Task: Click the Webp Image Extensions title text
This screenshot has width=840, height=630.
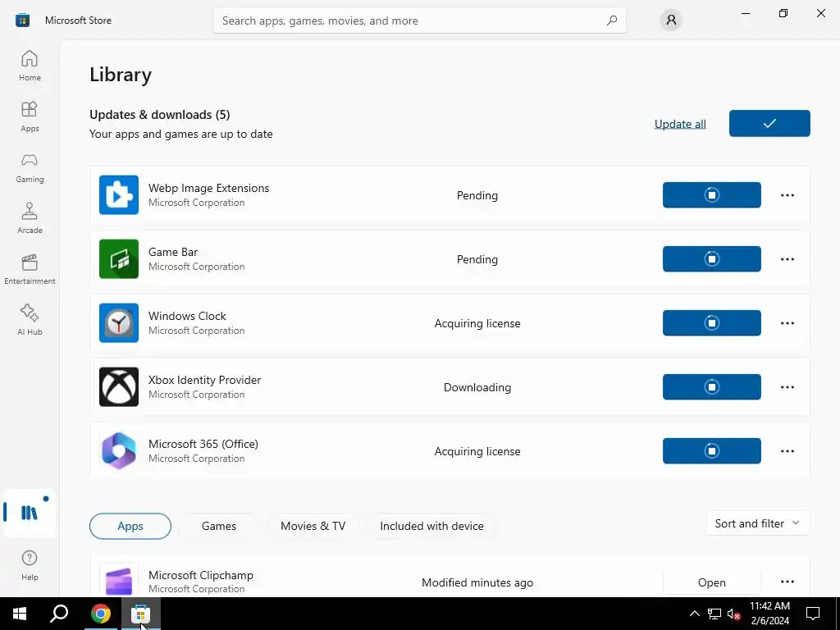Action: pos(209,188)
